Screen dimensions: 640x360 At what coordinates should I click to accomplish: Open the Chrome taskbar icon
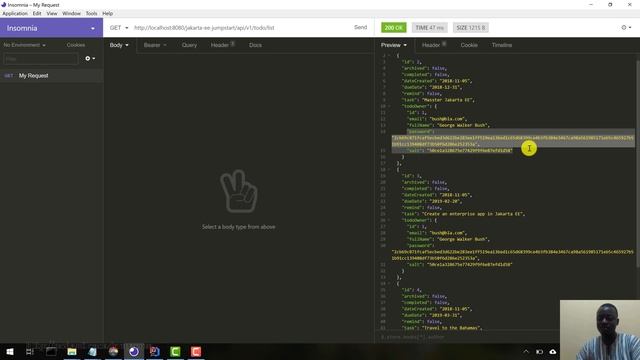click(x=113, y=351)
